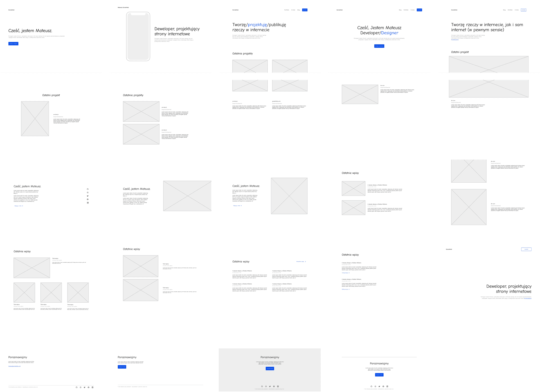
Task: Open Portfolio in third mockup's navigation
Action: (287, 10)
